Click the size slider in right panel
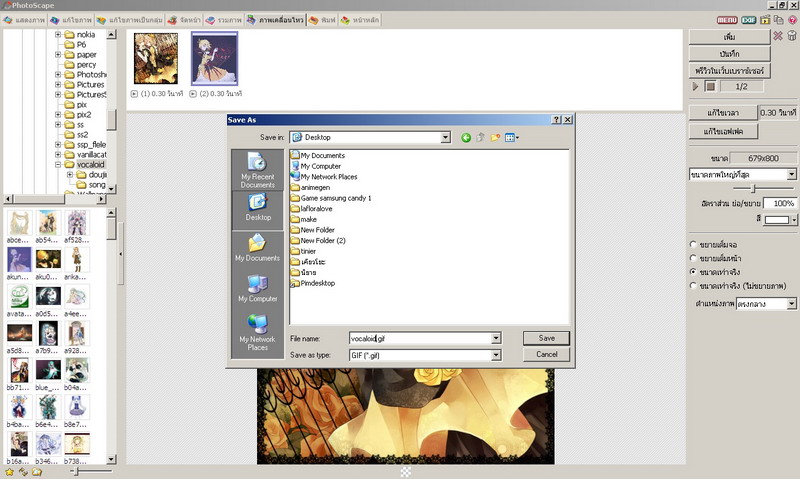Viewport: 800px width, 479px height. tap(754, 189)
